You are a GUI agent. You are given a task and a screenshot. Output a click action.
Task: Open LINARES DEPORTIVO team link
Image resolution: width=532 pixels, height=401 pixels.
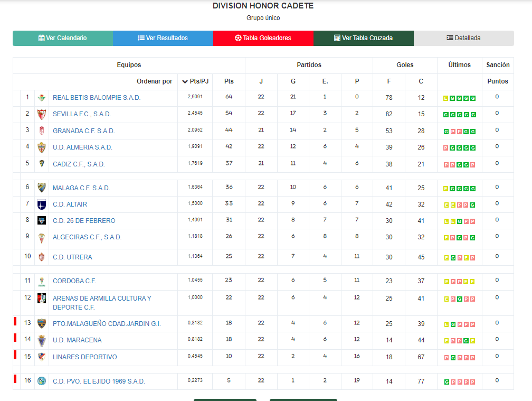(x=85, y=357)
